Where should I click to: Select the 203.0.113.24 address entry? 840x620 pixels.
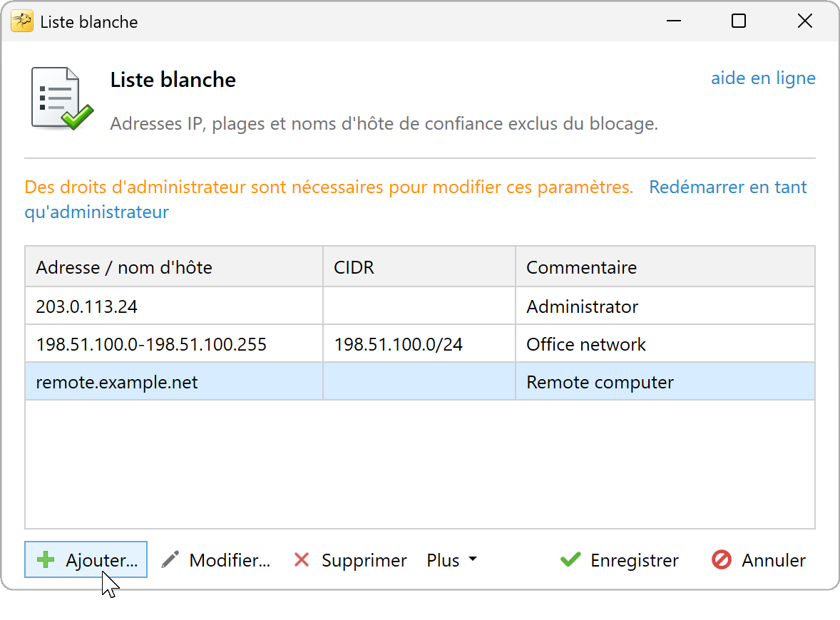(x=173, y=306)
